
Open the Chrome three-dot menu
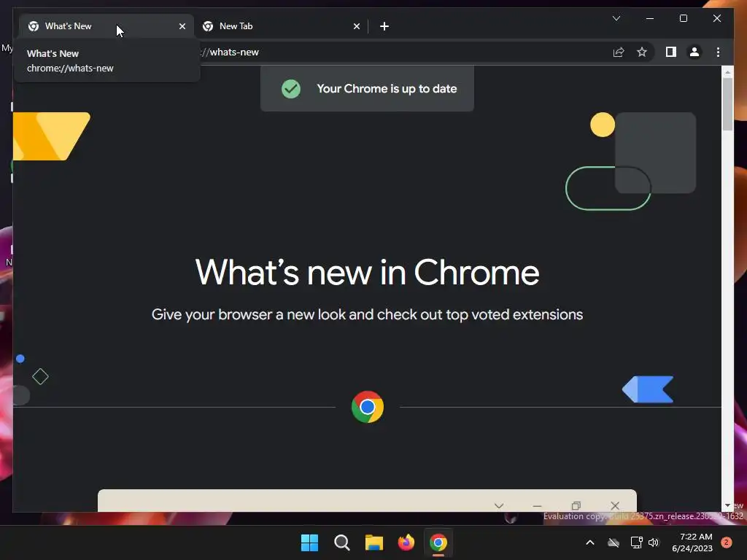click(x=718, y=52)
